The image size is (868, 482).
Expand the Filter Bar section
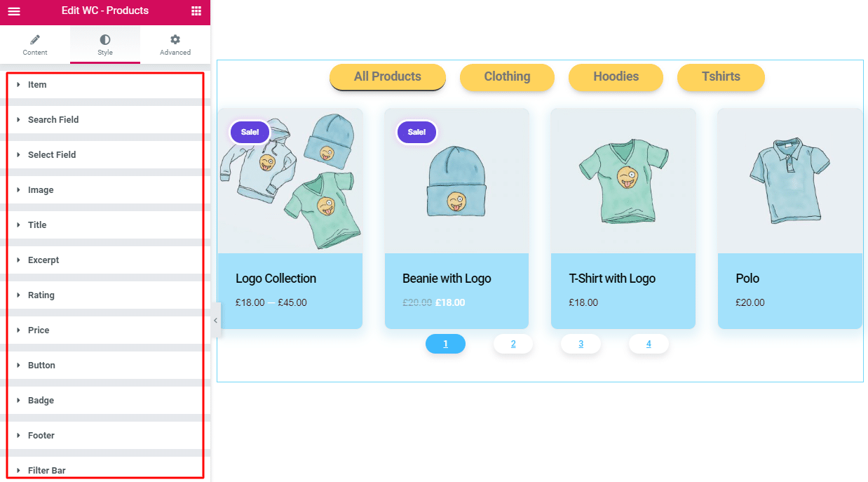(x=47, y=470)
